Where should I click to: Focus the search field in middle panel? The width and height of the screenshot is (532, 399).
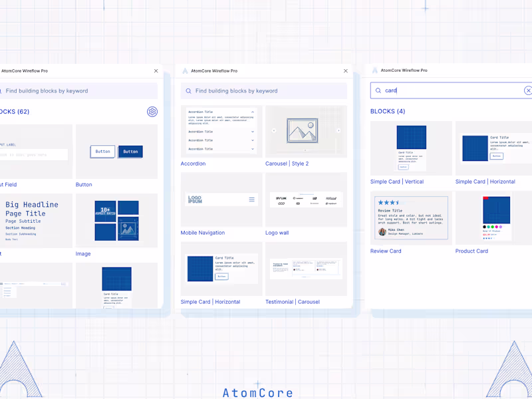coord(264,91)
